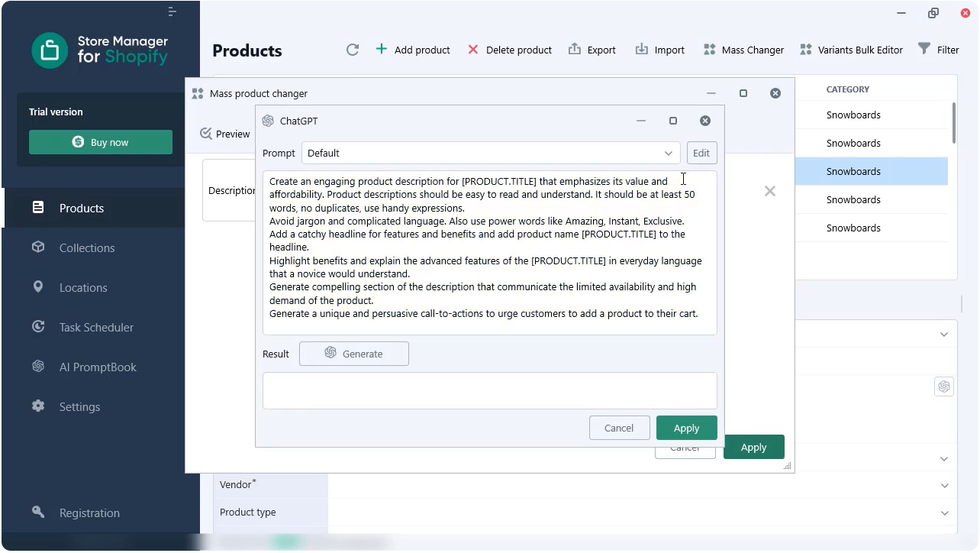980x553 pixels.
Task: Open the Export option
Action: tap(592, 50)
